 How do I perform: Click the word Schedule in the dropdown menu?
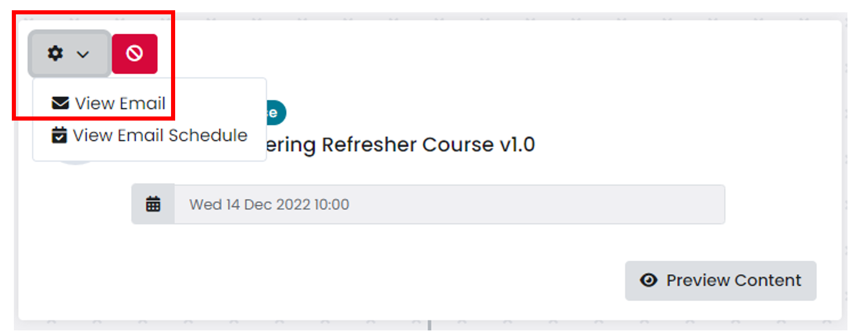point(208,135)
